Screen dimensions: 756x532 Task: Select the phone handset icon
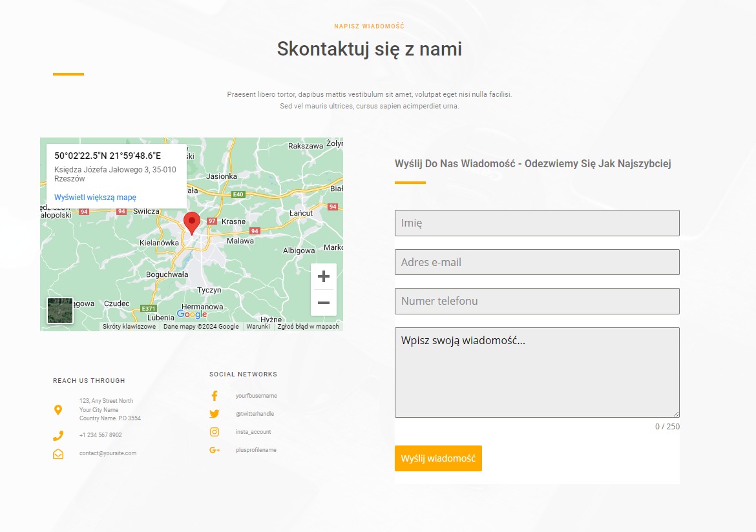[58, 435]
